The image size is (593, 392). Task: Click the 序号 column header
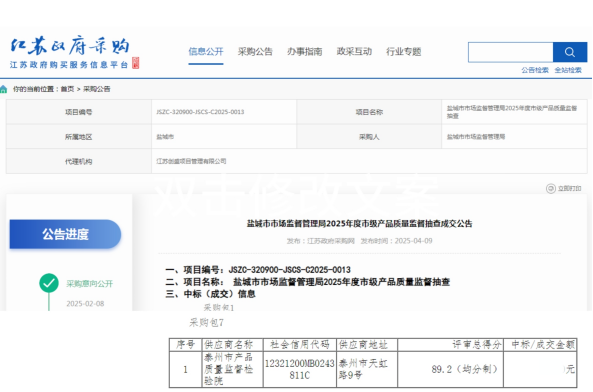pos(185,344)
